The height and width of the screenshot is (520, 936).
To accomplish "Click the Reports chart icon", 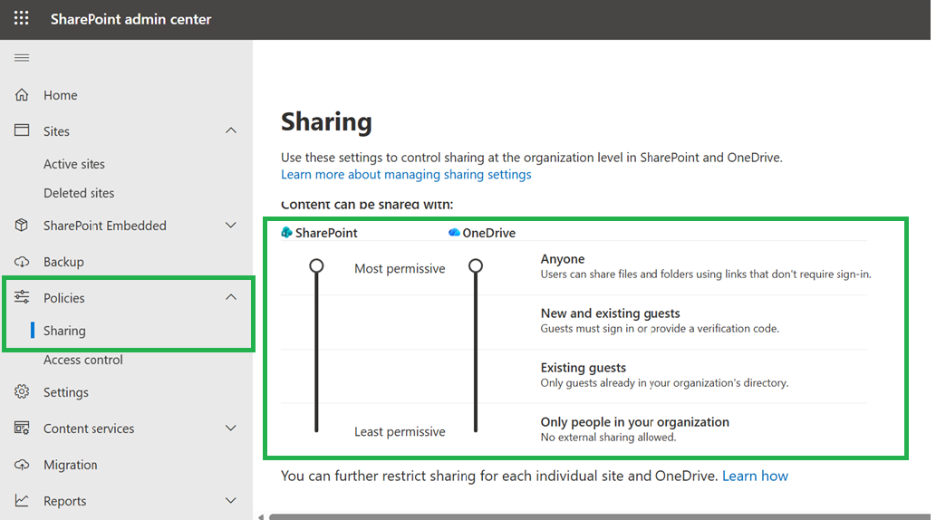I will tap(21, 500).
